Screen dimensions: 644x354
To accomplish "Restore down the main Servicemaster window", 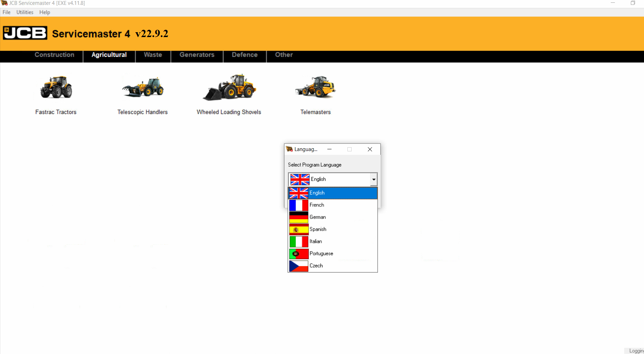I will pyautogui.click(x=633, y=3).
